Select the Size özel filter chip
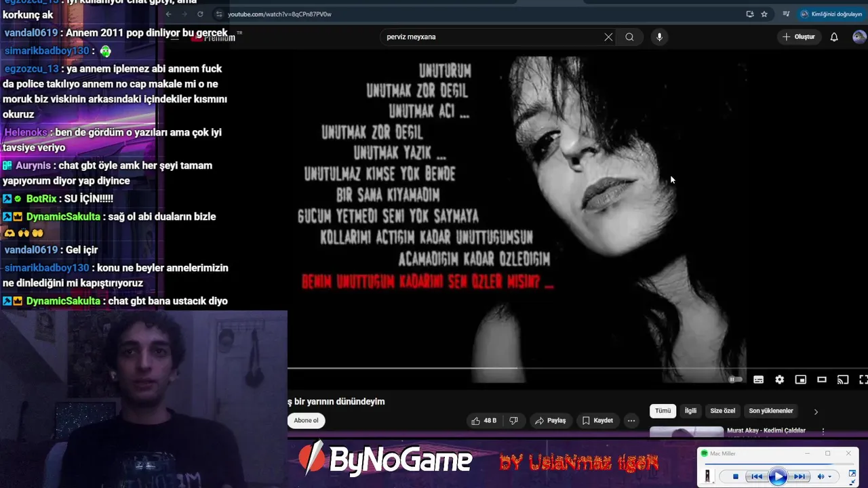 (723, 411)
